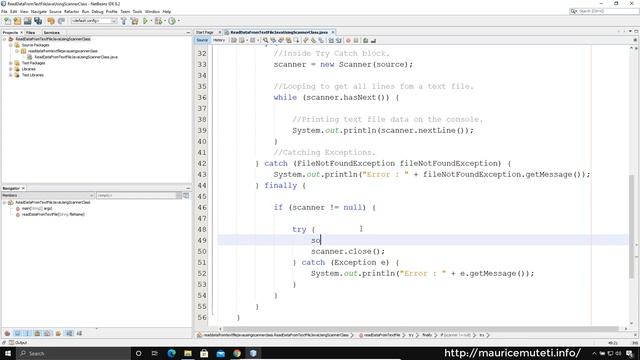Toggle Show Inner Classes filter in Navigator
The image size is (640, 360).
click(x=48, y=333)
